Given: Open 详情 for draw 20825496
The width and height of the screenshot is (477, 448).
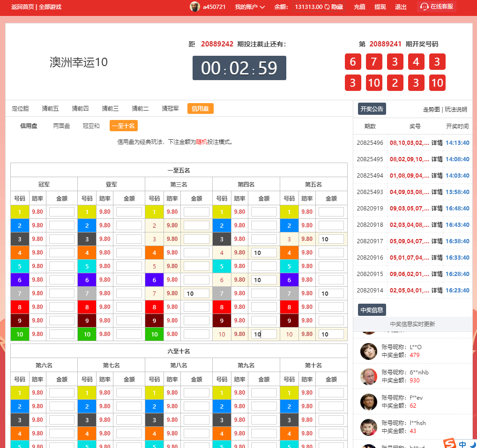Looking at the screenshot, I should [x=437, y=143].
